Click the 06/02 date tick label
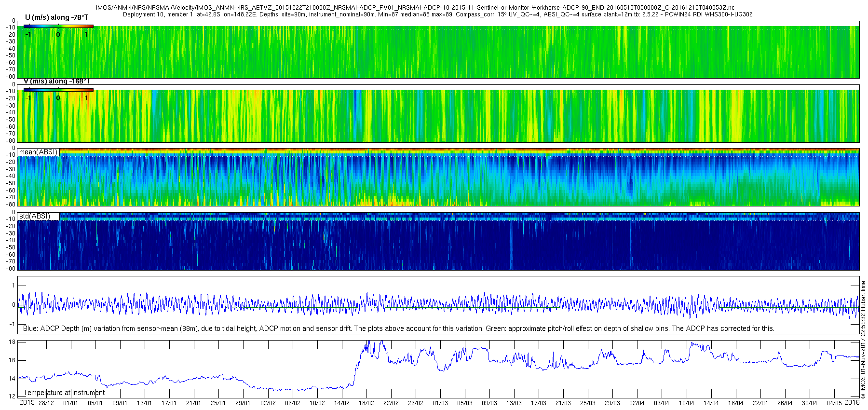Image resolution: width=868 pixels, height=410 pixels. (293, 403)
